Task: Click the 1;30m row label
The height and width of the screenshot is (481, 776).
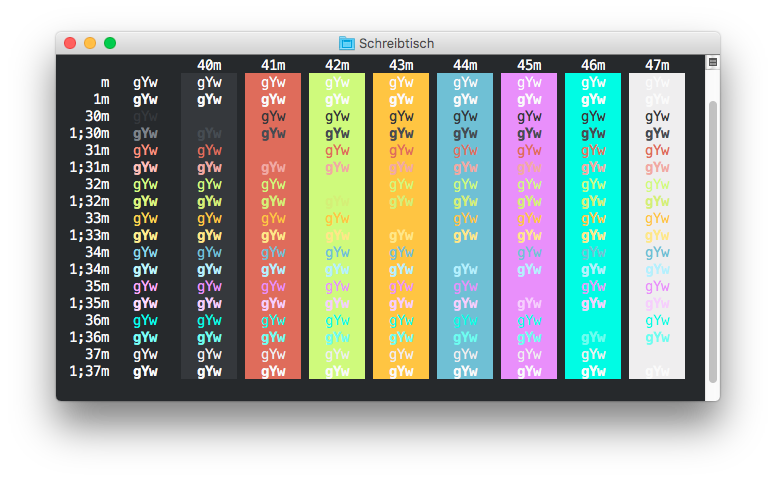Action: (89, 133)
